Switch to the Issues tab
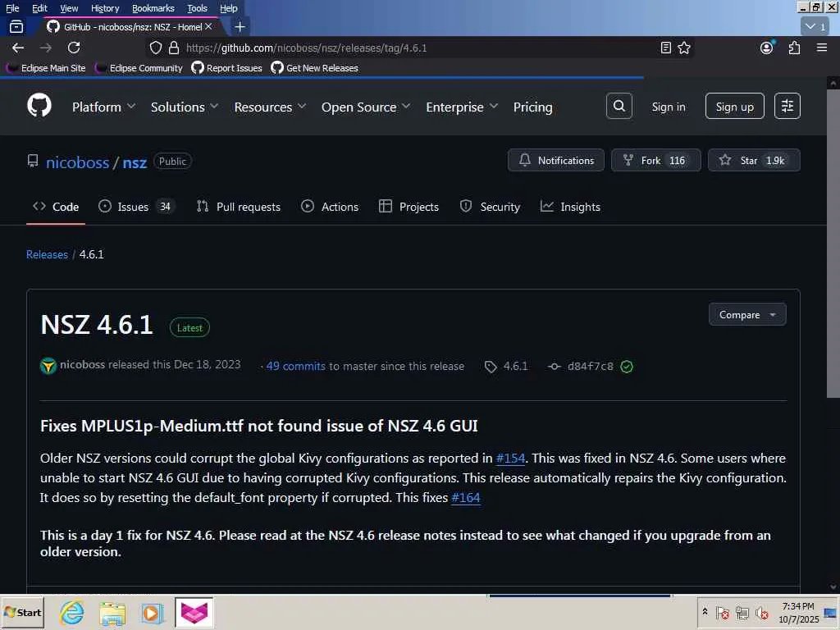Screen dimensions: 840x630 coord(136,207)
